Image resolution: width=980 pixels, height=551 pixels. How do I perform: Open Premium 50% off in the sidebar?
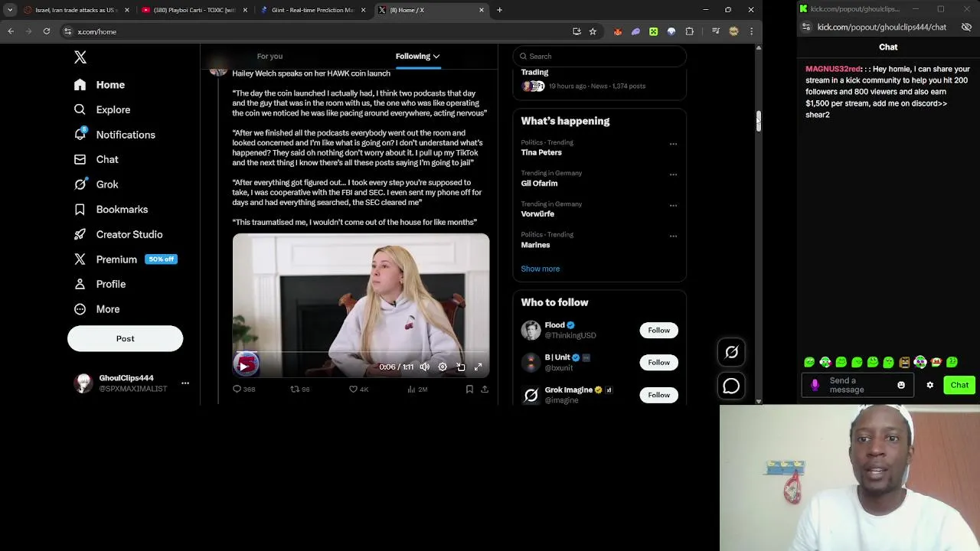[126, 259]
